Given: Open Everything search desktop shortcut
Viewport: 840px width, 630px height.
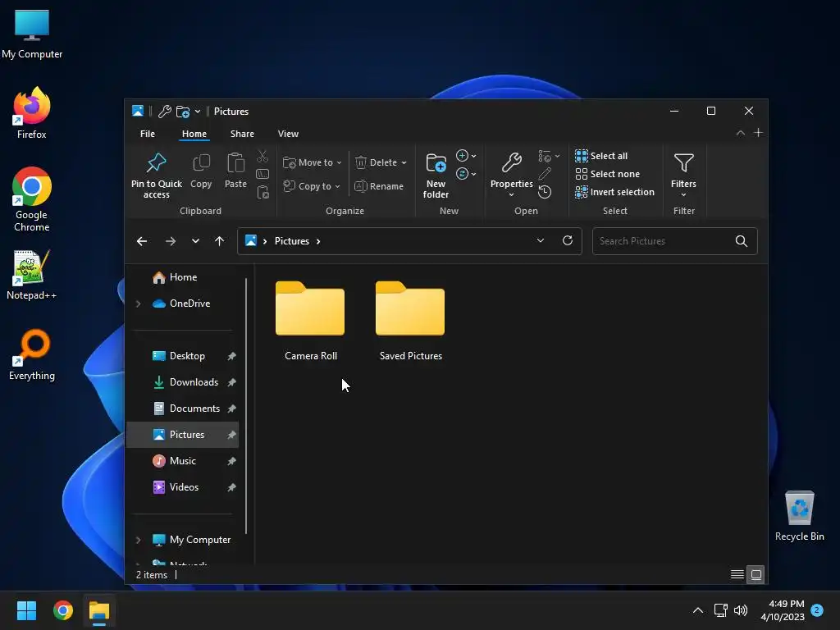Looking at the screenshot, I should (x=32, y=354).
